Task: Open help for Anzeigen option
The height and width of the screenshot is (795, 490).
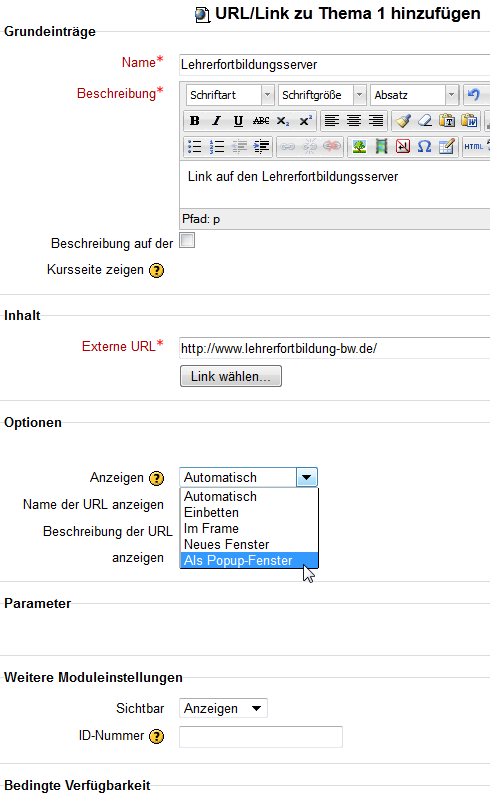Action: (x=156, y=478)
